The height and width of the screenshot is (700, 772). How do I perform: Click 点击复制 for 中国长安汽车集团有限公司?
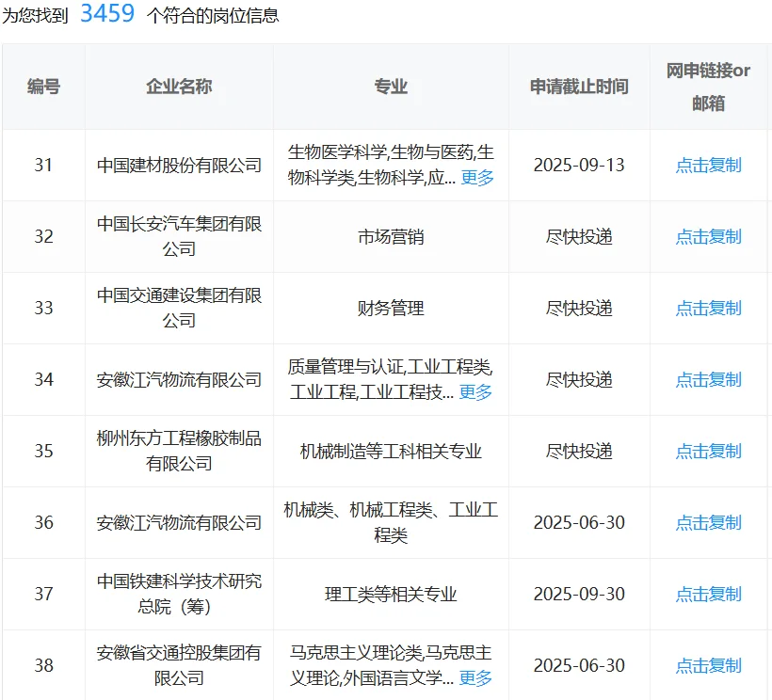[x=708, y=236]
